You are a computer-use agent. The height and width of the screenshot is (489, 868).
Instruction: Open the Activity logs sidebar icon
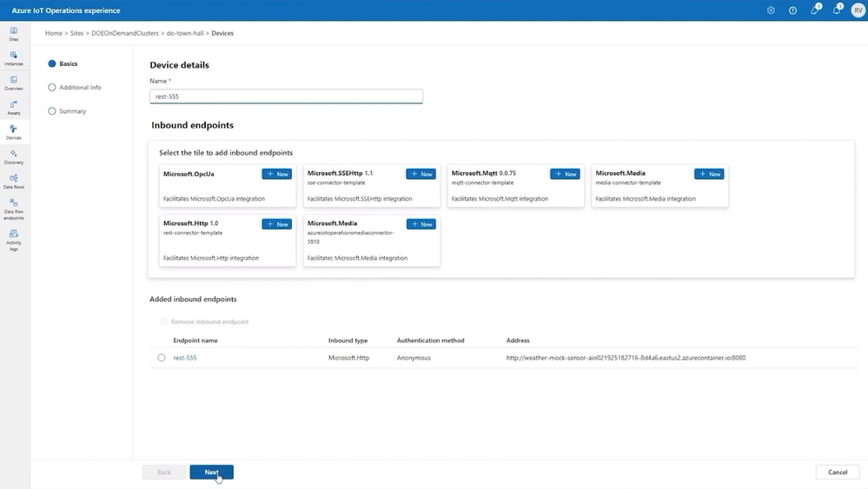tap(14, 240)
